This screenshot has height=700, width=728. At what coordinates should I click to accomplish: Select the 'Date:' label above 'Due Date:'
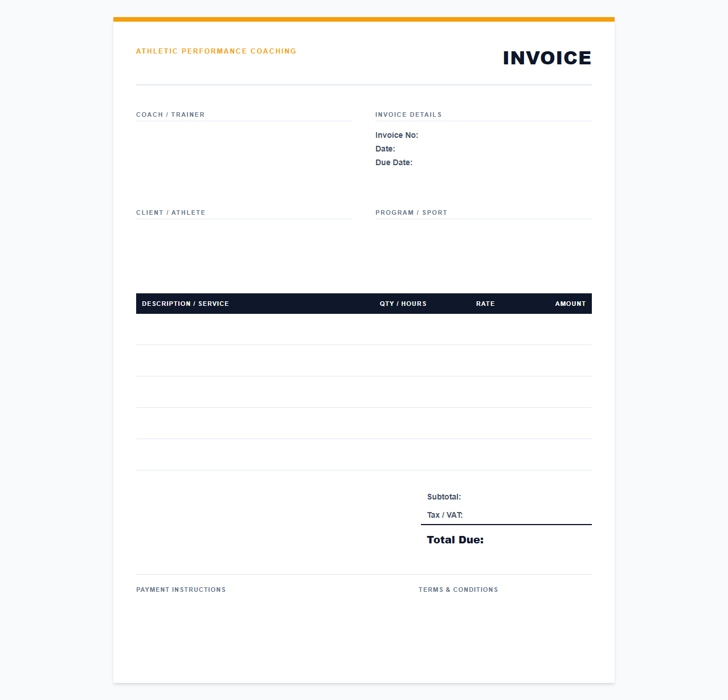[385, 149]
